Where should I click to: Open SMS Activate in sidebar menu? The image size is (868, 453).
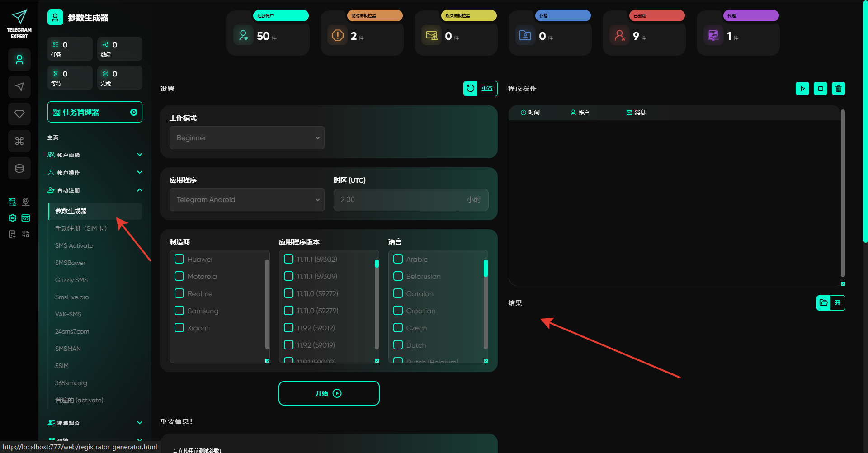[74, 245]
